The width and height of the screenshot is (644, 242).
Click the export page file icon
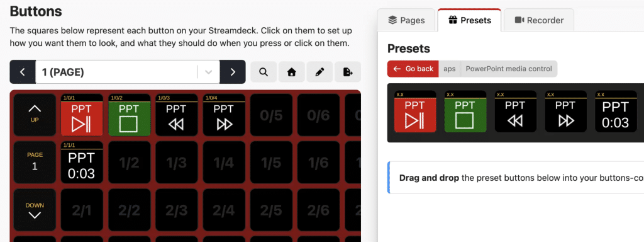tap(347, 72)
